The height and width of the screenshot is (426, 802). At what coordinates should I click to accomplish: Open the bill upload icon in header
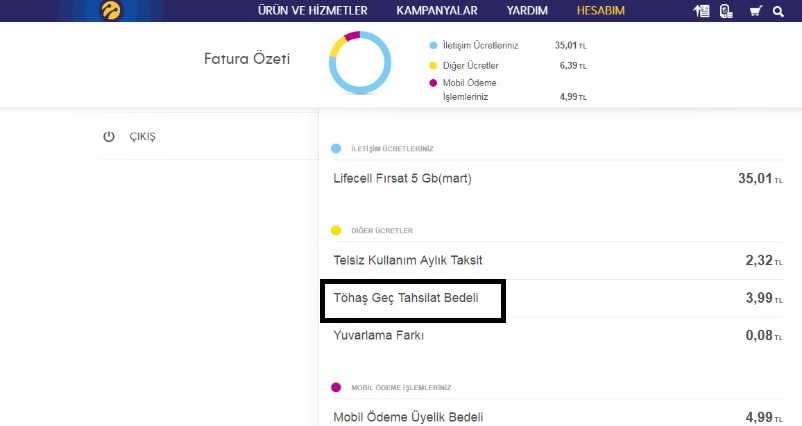(702, 11)
